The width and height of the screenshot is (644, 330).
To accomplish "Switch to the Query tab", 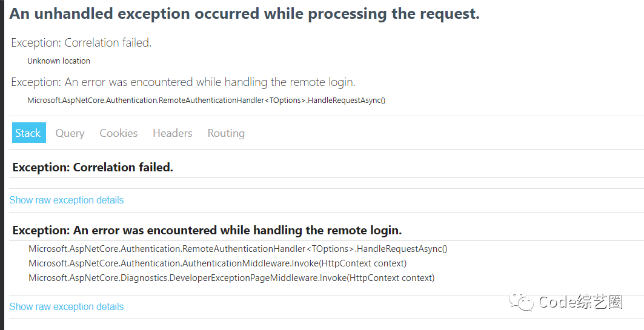I will pyautogui.click(x=70, y=133).
